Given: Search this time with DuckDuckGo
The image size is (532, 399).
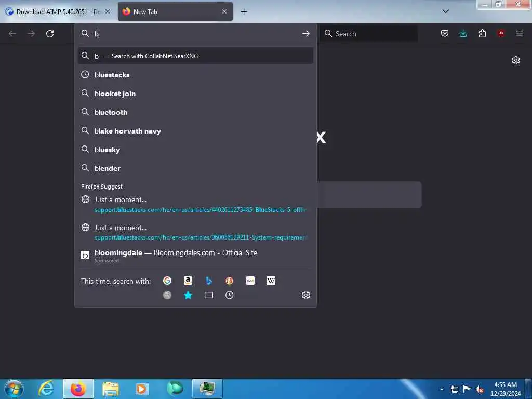Looking at the screenshot, I should (x=229, y=281).
